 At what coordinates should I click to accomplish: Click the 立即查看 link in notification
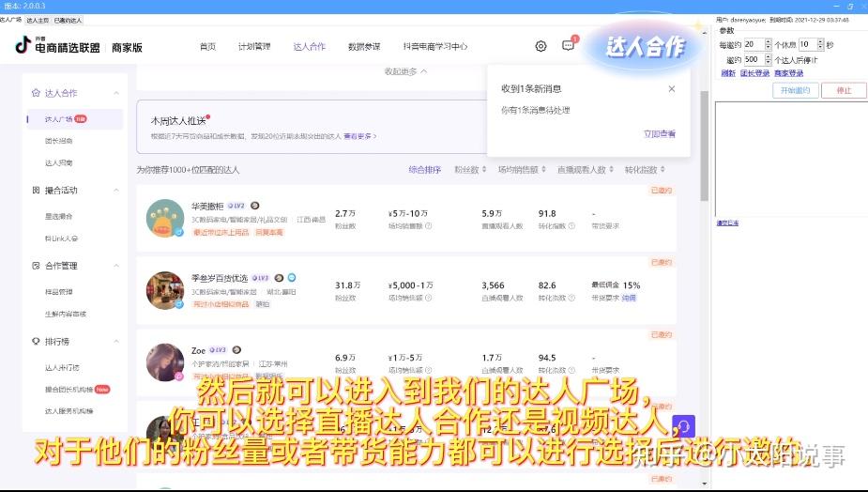pos(660,133)
